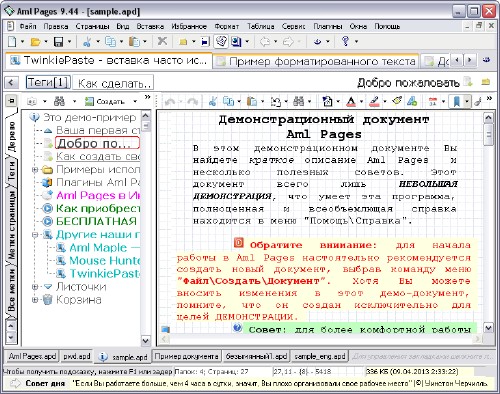Image resolution: width=500 pixels, height=394 pixels.
Task: Click the Open folder icon in main toolbar
Action: pyautogui.click(x=35, y=42)
